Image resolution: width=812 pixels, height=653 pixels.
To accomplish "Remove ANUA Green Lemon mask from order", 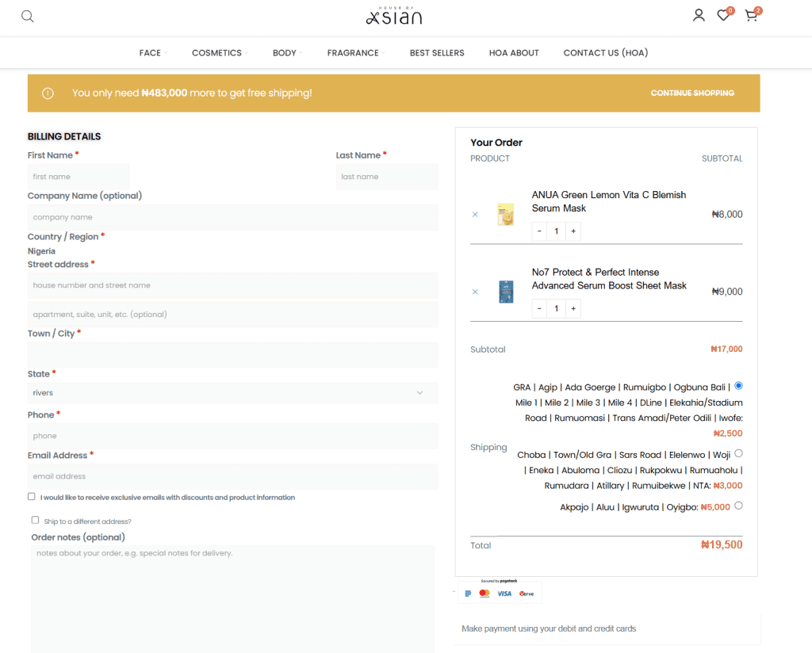I will point(475,215).
